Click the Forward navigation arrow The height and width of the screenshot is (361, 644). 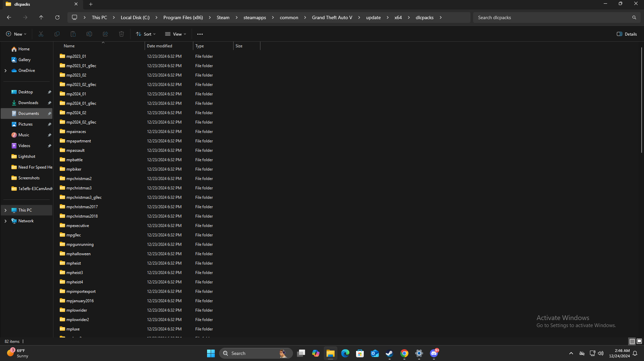[x=25, y=17]
